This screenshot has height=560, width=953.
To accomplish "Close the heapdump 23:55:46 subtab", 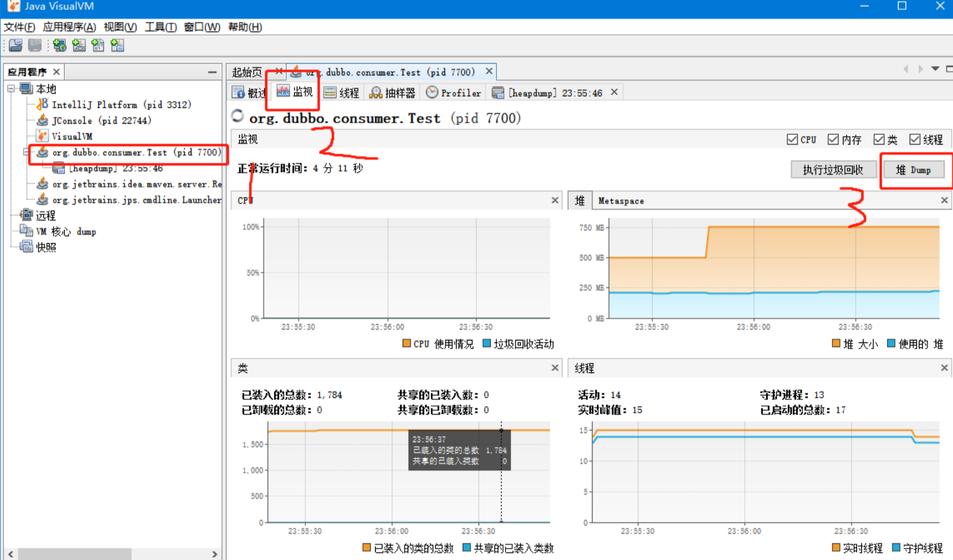I will (614, 92).
